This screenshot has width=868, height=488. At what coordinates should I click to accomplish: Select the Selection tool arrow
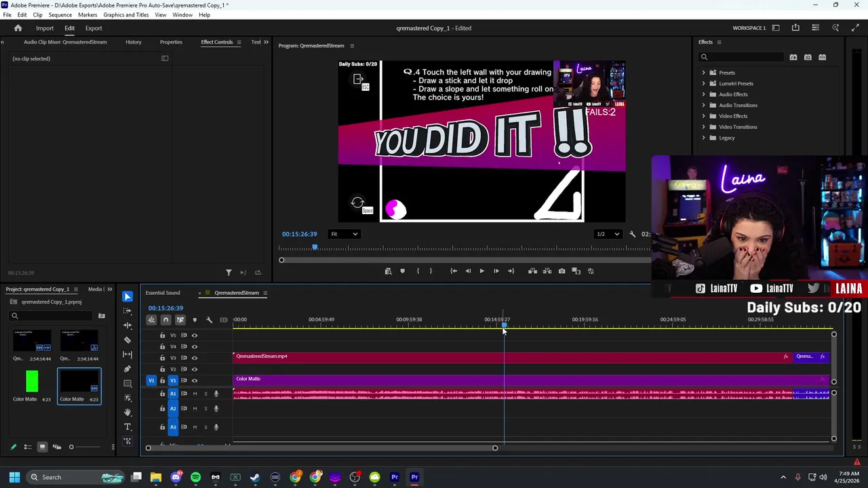(x=127, y=296)
